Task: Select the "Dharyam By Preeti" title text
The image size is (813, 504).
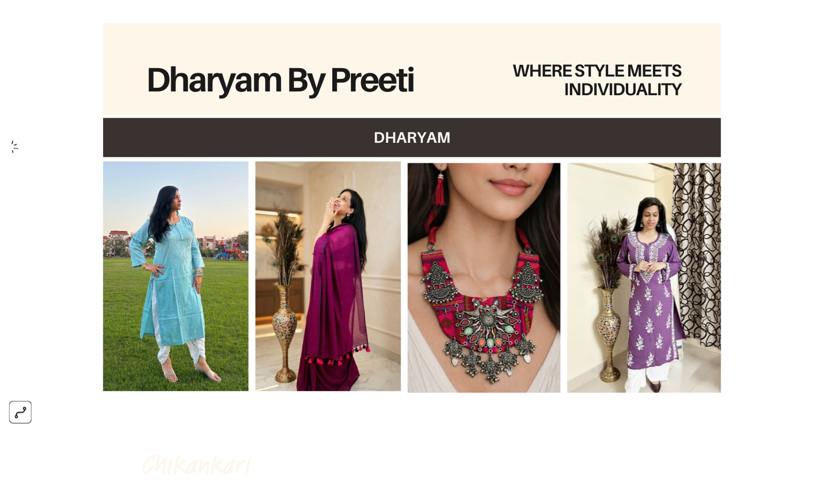Action: [280, 80]
